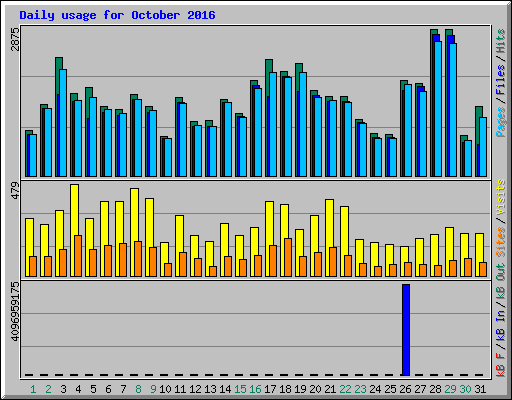Click the green "Hits" legend label

pos(501,41)
